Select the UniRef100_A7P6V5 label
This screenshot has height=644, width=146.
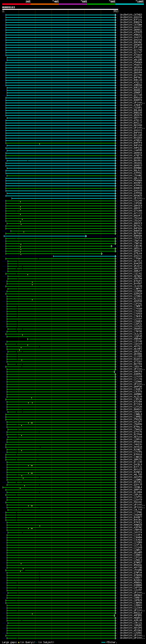click(x=131, y=32)
